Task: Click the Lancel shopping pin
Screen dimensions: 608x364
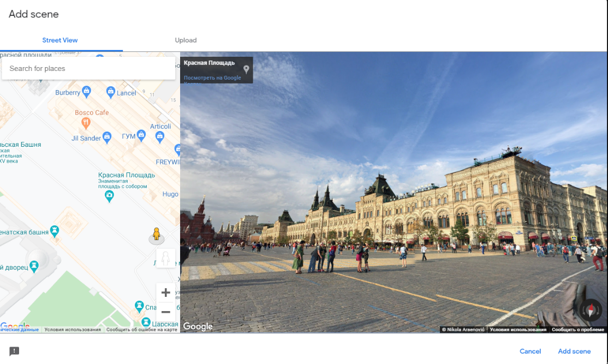Action: click(x=111, y=91)
